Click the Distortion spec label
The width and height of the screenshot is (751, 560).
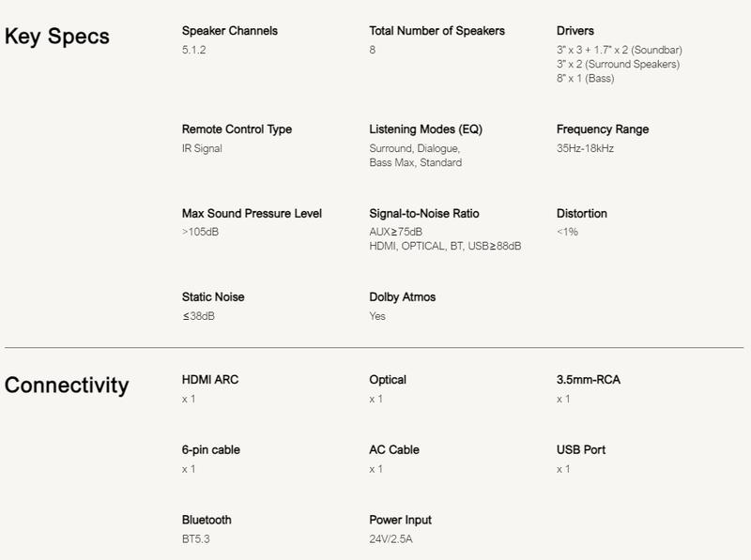(581, 214)
